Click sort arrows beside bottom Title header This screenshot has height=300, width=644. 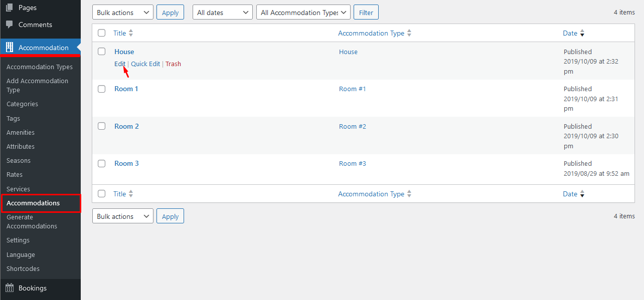tap(131, 194)
